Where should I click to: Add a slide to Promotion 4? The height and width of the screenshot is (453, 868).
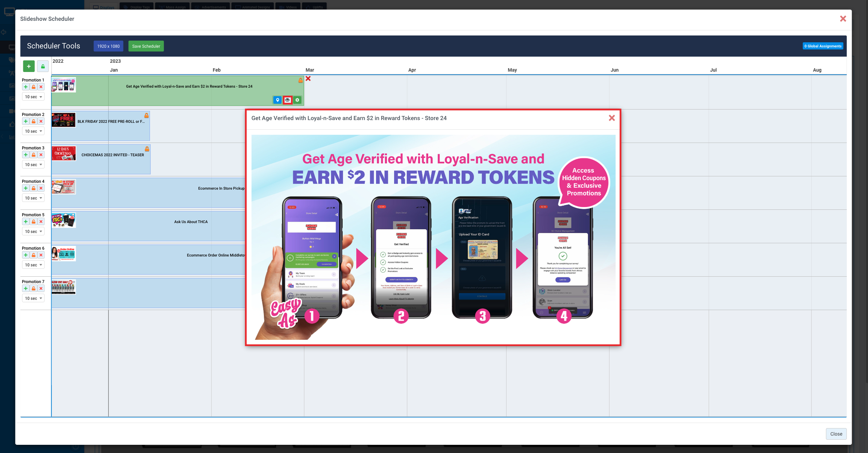click(x=26, y=188)
